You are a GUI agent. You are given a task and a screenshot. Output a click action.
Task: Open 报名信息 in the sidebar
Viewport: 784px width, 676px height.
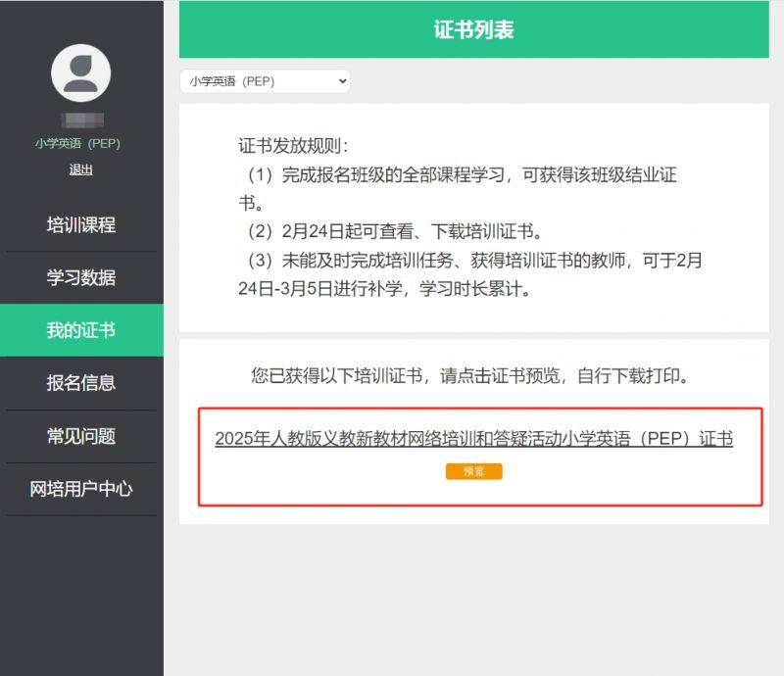click(x=81, y=383)
